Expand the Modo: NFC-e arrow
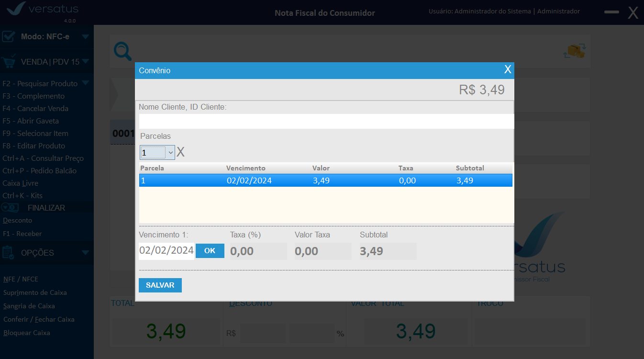This screenshot has height=359, width=644. (85, 37)
